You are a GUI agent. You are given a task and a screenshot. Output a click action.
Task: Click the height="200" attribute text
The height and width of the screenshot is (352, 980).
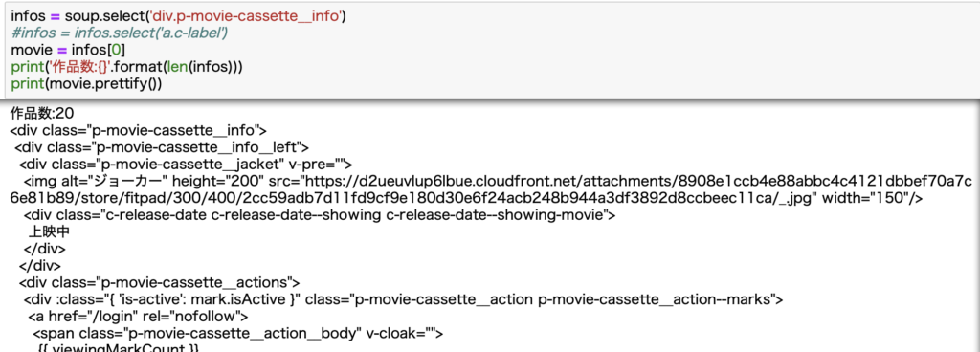(x=217, y=181)
